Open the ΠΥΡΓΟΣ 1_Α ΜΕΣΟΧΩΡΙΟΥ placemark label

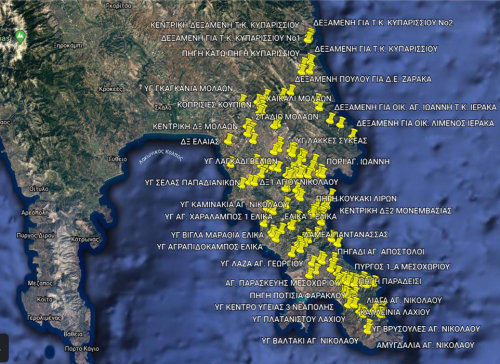(x=402, y=267)
